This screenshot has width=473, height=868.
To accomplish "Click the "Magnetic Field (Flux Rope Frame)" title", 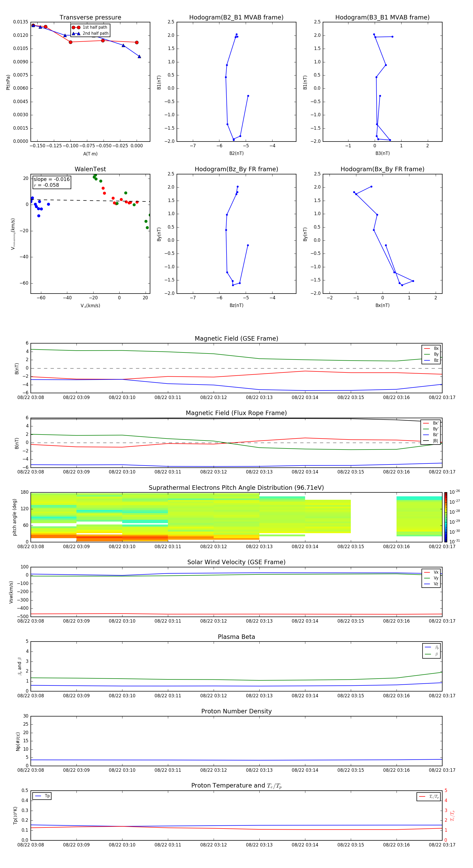I will [x=236, y=413].
